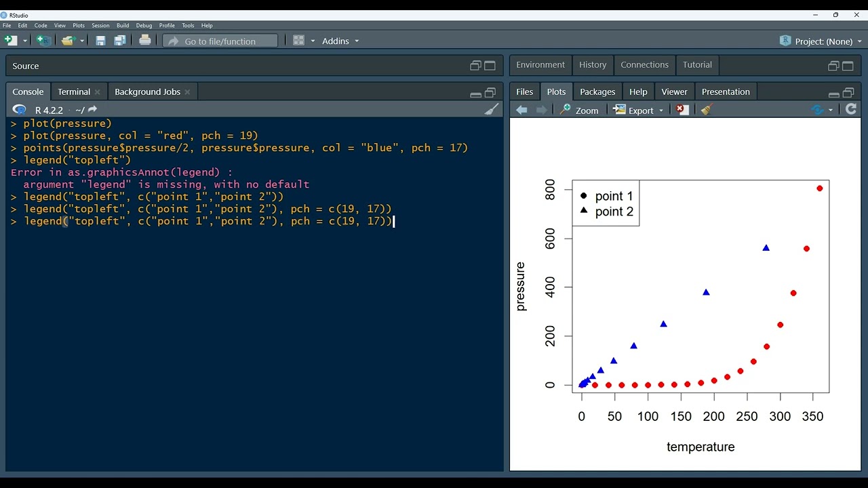Click the R logo in console header

[20, 110]
